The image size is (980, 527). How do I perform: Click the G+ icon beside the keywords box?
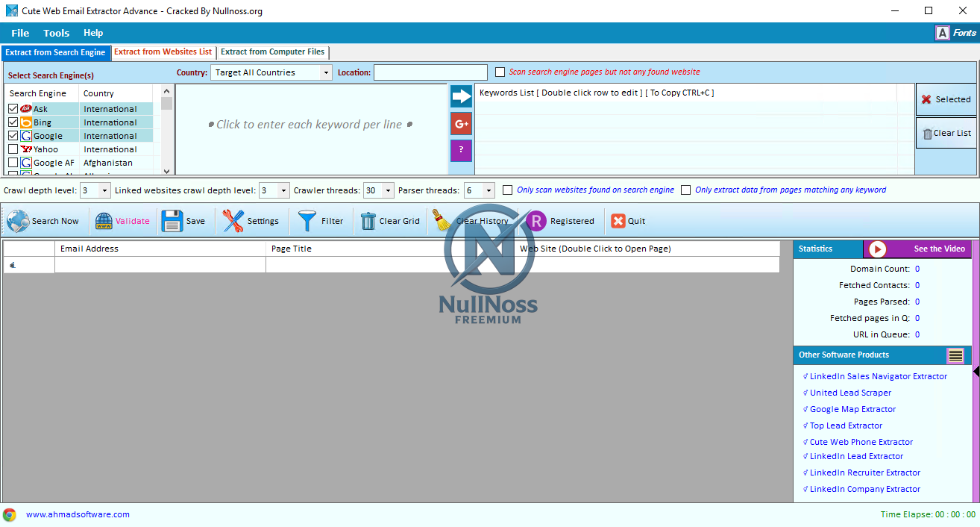pyautogui.click(x=461, y=123)
